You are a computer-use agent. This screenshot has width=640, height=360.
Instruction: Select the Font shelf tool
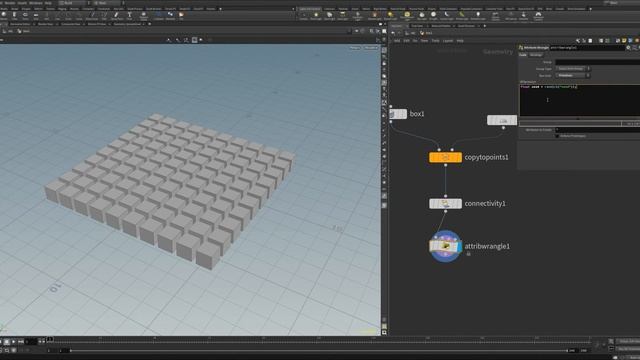pyautogui.click(x=129, y=16)
